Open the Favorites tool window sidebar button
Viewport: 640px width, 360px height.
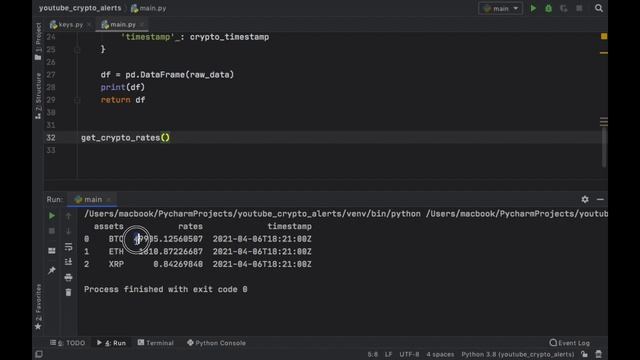tap(38, 307)
